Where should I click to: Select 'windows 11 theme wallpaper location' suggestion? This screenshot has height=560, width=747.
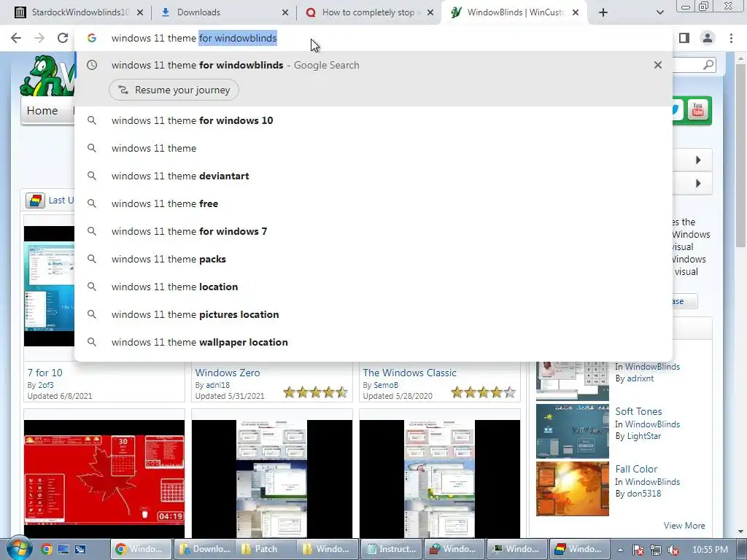click(x=373, y=342)
